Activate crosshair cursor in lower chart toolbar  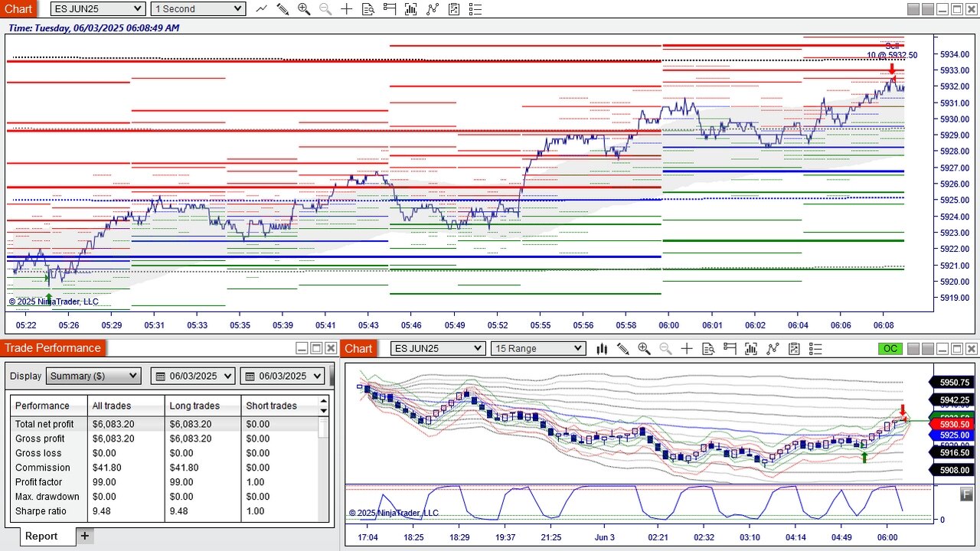pyautogui.click(x=687, y=349)
